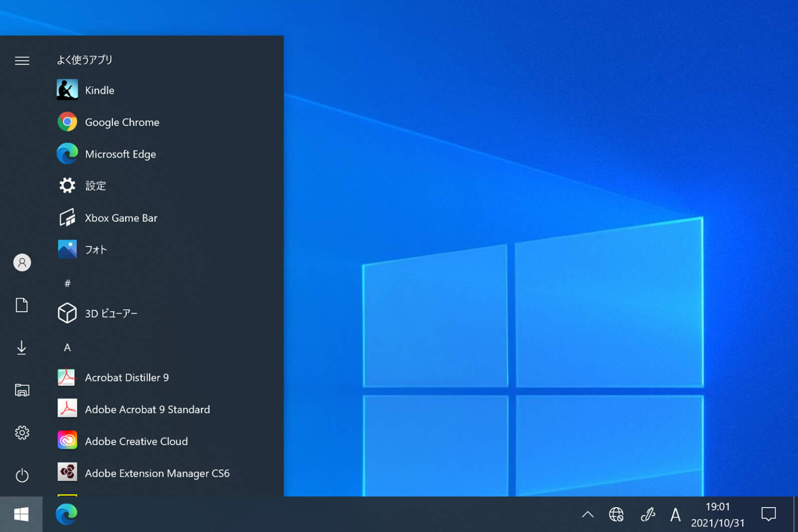
Task: Click the taskbar clock showing 19:01
Action: [x=717, y=514]
